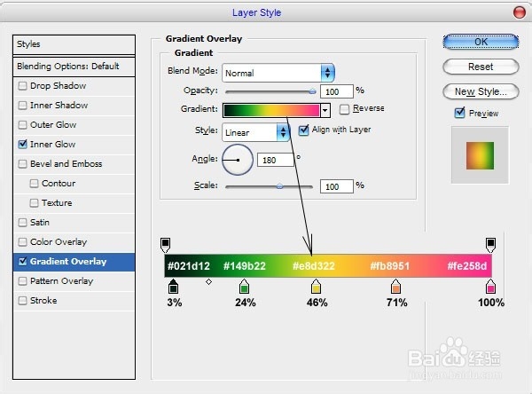Select the Satin style row
The height and width of the screenshot is (394, 532).
pos(74,223)
